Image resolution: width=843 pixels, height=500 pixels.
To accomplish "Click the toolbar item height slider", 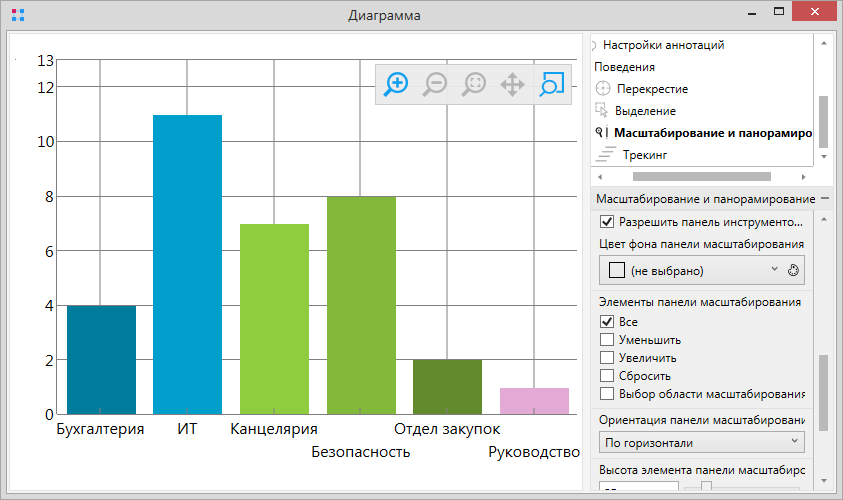I will (706, 488).
